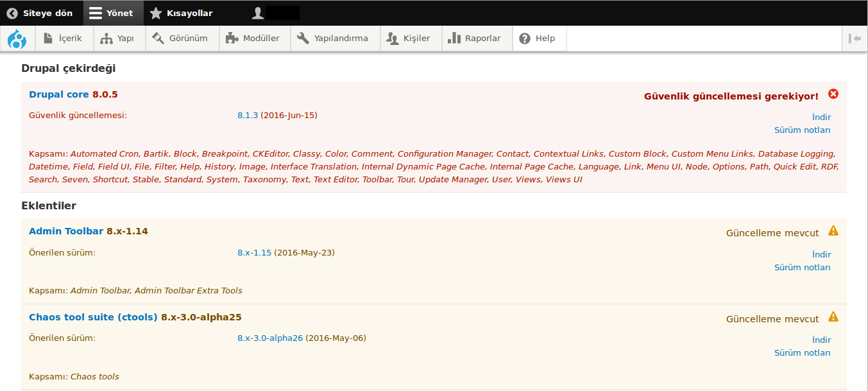Click the Kapsamı: Admin Toolbar Extra Tools line
The image size is (868, 391).
tap(135, 291)
